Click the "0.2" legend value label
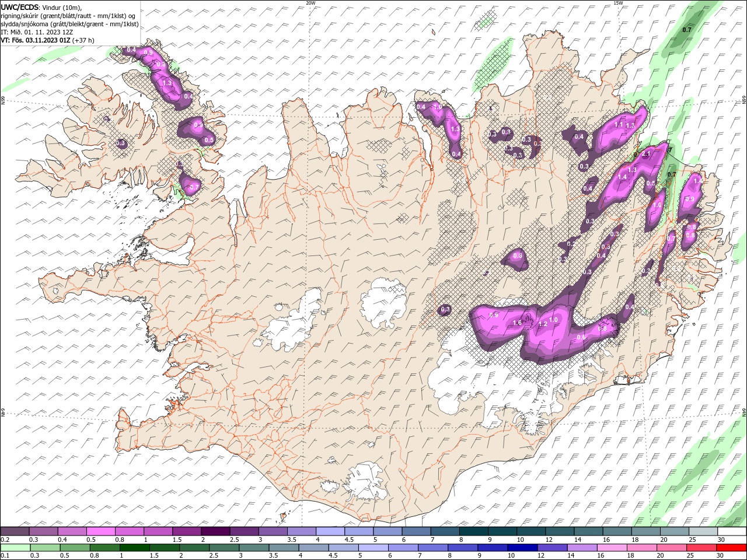The height and width of the screenshot is (560, 747). tap(5, 540)
